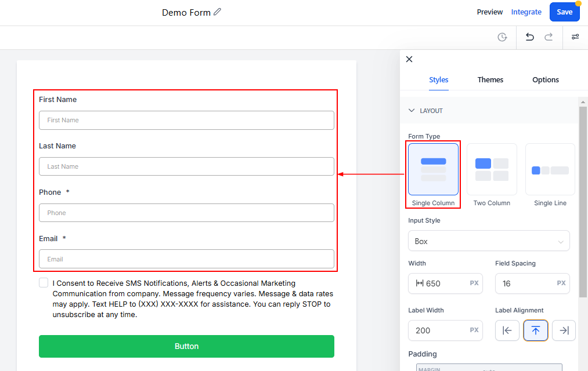Close the styles panel with X
The image size is (588, 371).
pyautogui.click(x=409, y=59)
